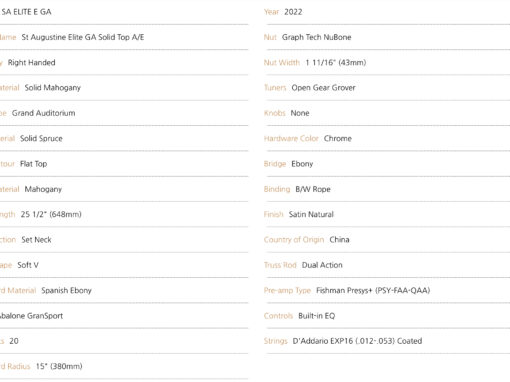Select Country of Origin China row

387,240
